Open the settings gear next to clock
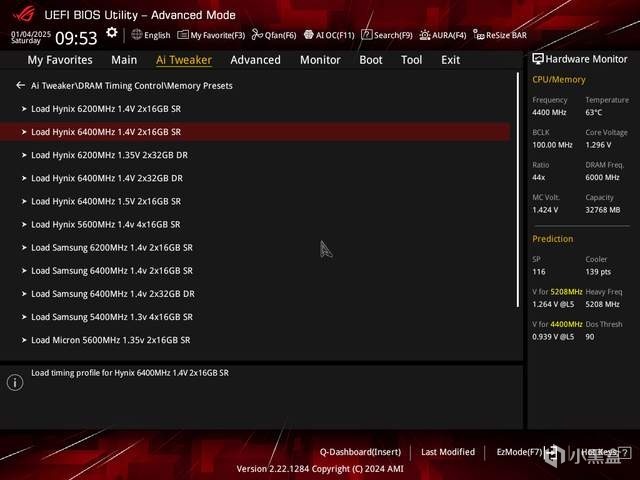This screenshot has height=480, width=640. click(111, 33)
